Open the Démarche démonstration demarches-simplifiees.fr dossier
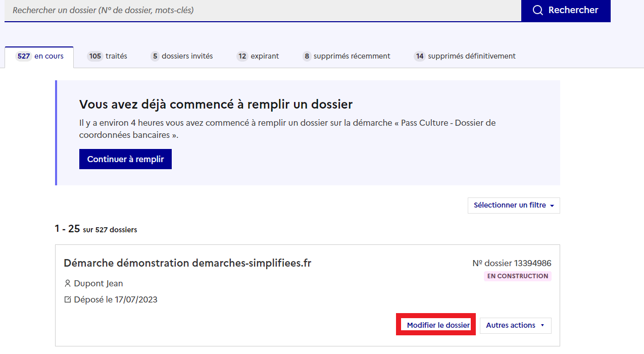 187,263
